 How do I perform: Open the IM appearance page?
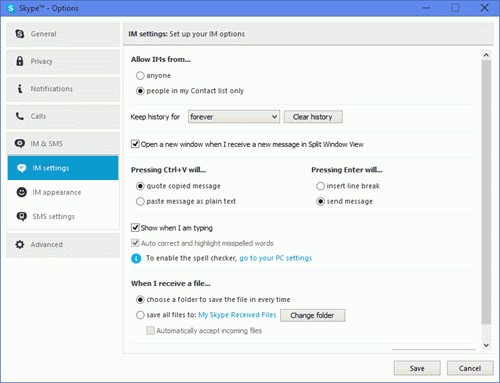click(63, 192)
